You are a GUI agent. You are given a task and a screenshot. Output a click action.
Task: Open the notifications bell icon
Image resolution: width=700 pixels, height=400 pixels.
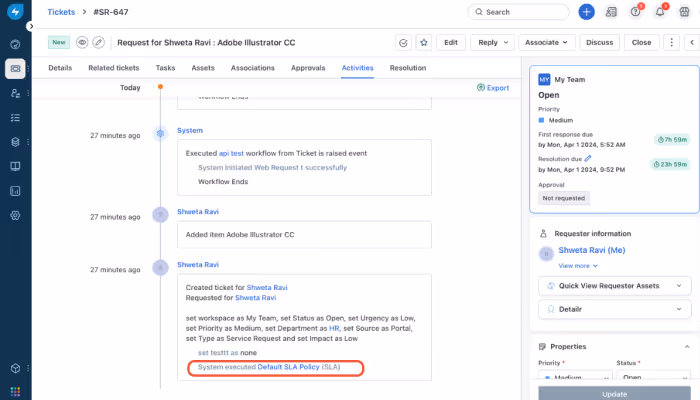point(660,12)
